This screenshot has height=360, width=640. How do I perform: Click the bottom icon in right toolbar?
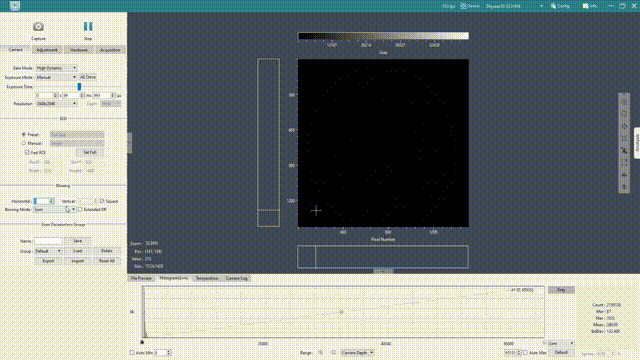coord(624,187)
